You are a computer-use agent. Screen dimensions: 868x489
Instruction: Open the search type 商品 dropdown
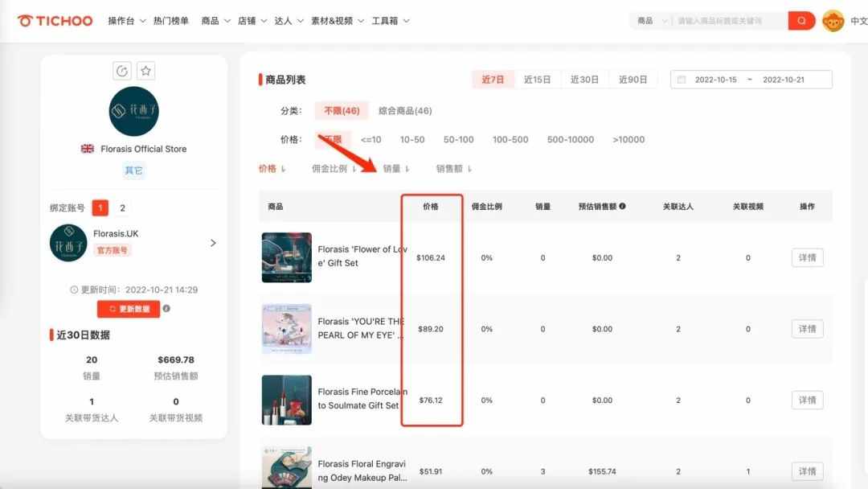(652, 21)
